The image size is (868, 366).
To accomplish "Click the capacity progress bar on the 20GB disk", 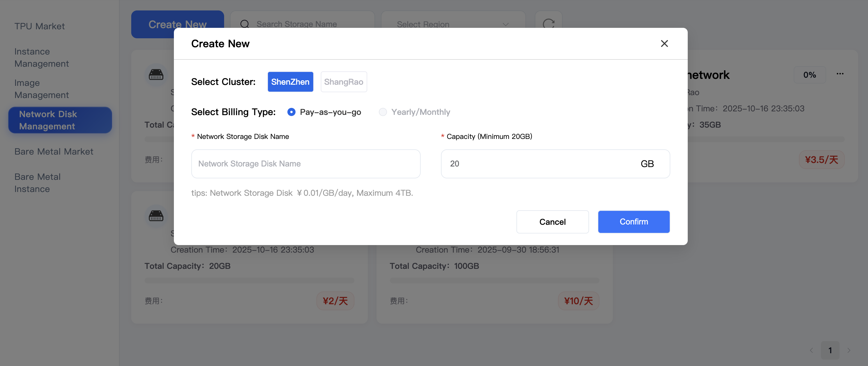I will 249,280.
